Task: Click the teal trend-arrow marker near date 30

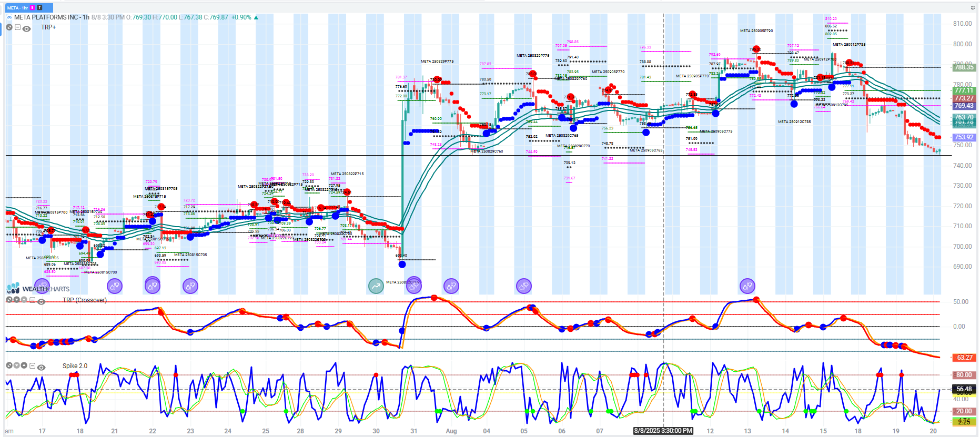Action: pyautogui.click(x=376, y=286)
